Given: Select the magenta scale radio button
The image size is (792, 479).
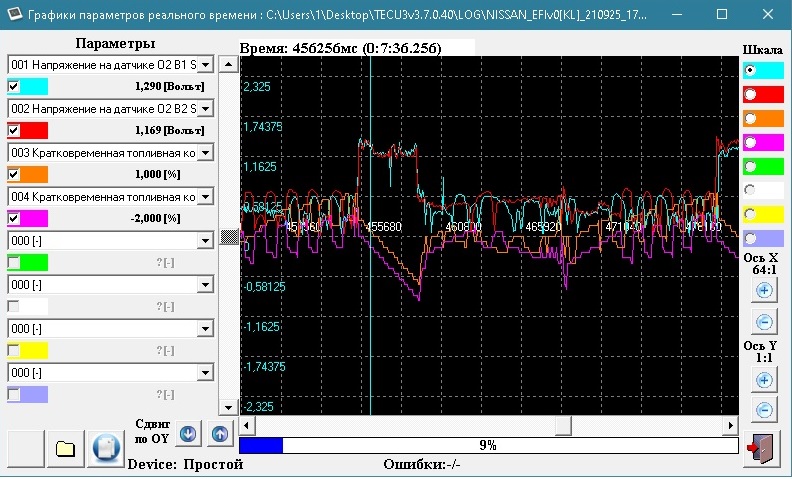Looking at the screenshot, I should [751, 142].
